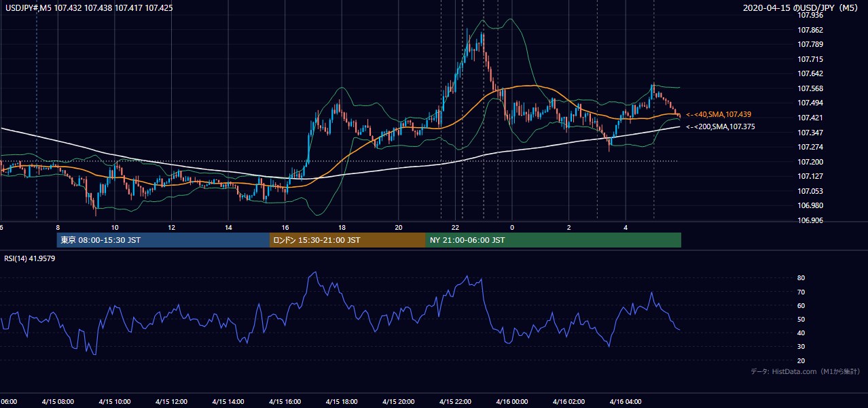This screenshot has height=408, width=868.
Task: Click the 200 SMA label reading 107.375
Action: point(720,126)
